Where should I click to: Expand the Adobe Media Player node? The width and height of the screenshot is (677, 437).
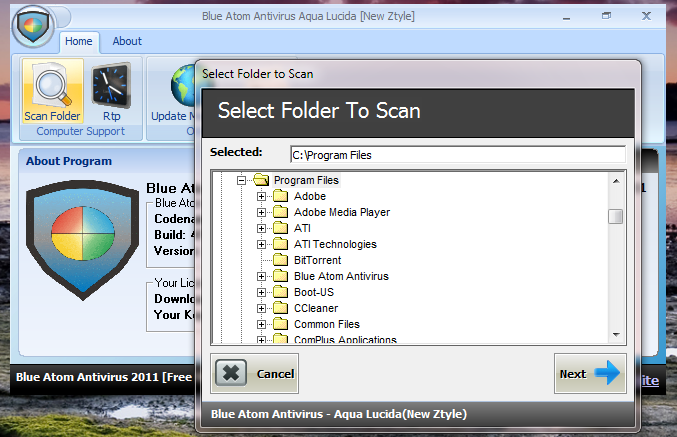[x=261, y=212]
